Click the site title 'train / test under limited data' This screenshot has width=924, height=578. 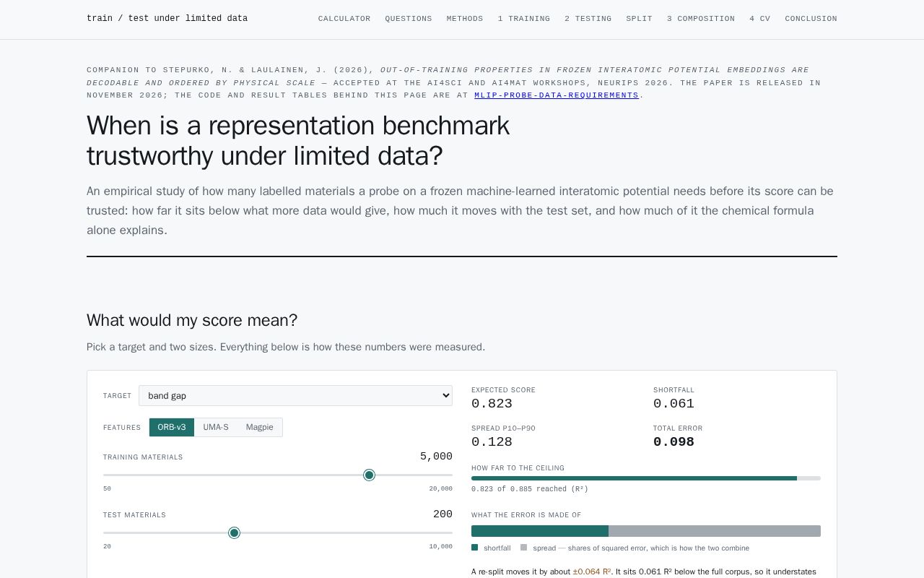coord(167,19)
